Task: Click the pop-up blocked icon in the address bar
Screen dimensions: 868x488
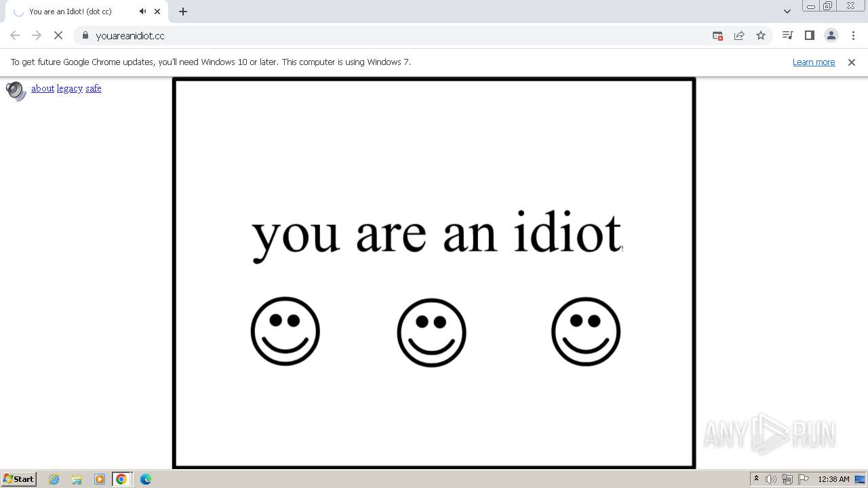Action: point(717,35)
